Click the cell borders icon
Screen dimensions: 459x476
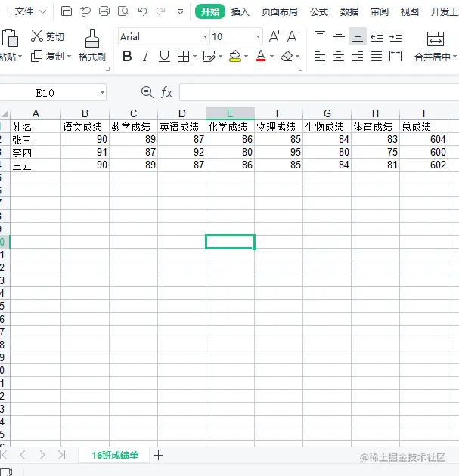(x=183, y=56)
